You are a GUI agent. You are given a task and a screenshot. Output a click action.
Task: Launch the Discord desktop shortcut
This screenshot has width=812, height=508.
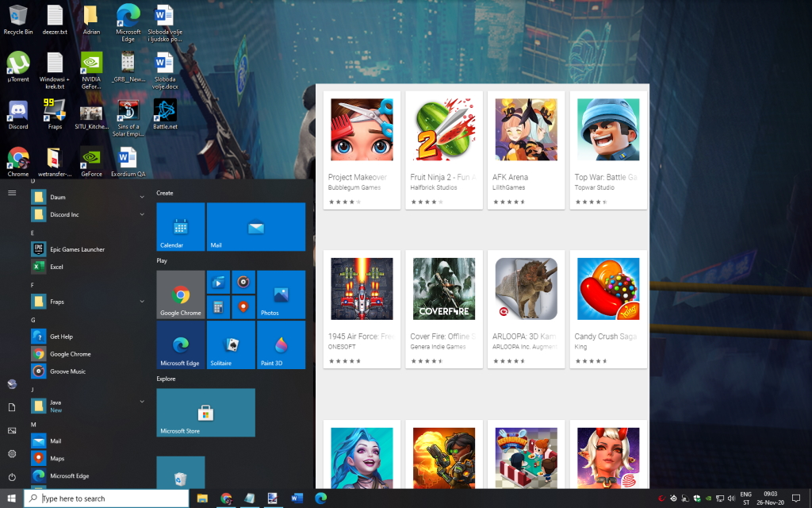(x=17, y=115)
